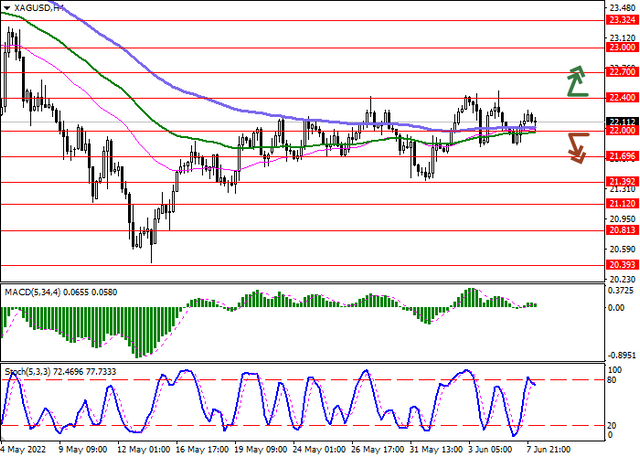Screen dimensions: 640x457
Task: Click the 22.000 support level label
Action: point(622,131)
